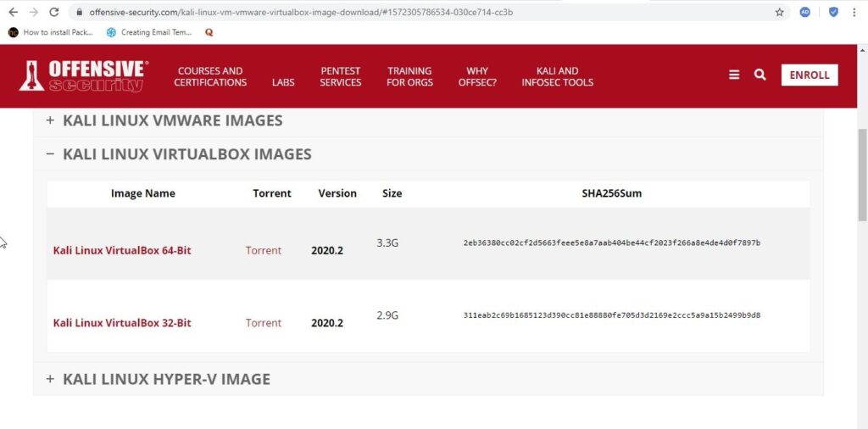Expand Kali Linux VMware Images section
The height and width of the screenshot is (429, 868).
click(428, 120)
